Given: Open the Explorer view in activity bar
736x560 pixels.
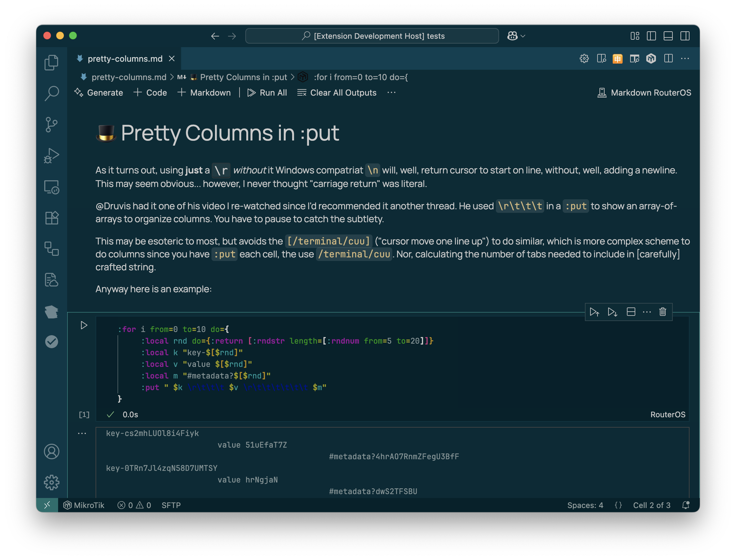Looking at the screenshot, I should pyautogui.click(x=51, y=63).
